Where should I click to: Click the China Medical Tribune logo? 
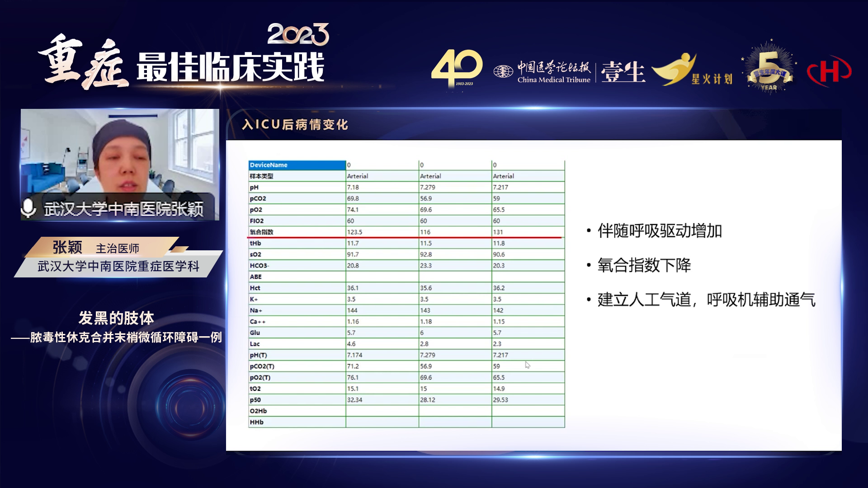[542, 72]
